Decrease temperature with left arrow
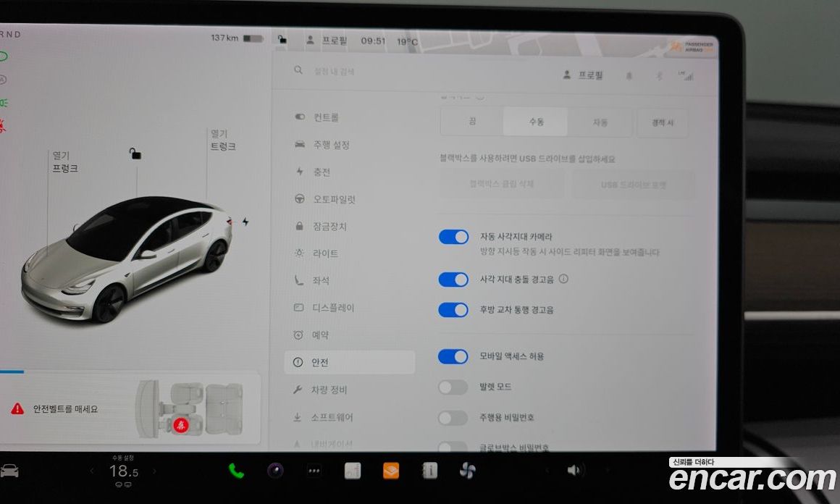Image resolution: width=840 pixels, height=504 pixels. point(92,471)
